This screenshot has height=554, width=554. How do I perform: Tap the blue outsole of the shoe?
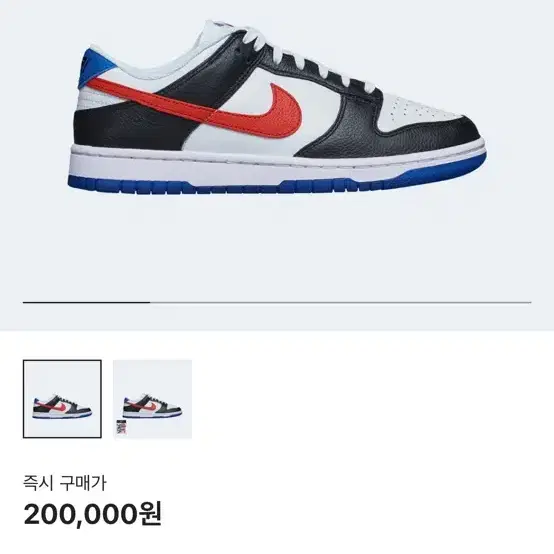[x=277, y=184]
